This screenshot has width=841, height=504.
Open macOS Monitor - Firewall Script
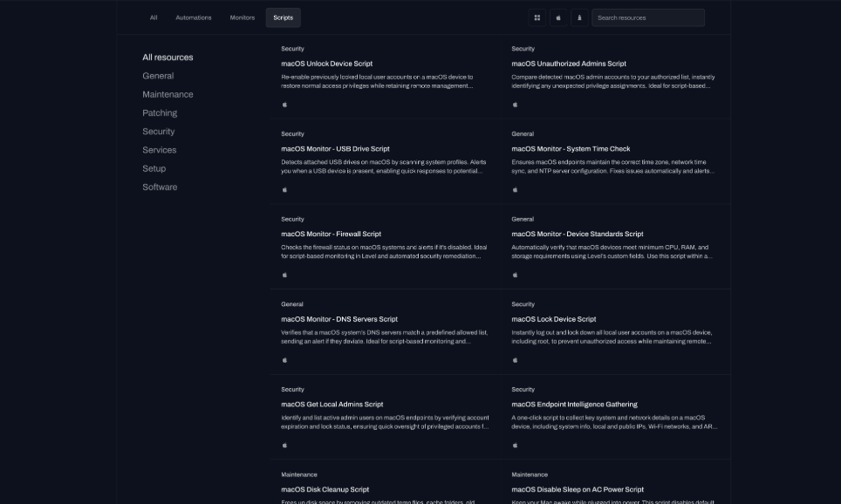[331, 234]
